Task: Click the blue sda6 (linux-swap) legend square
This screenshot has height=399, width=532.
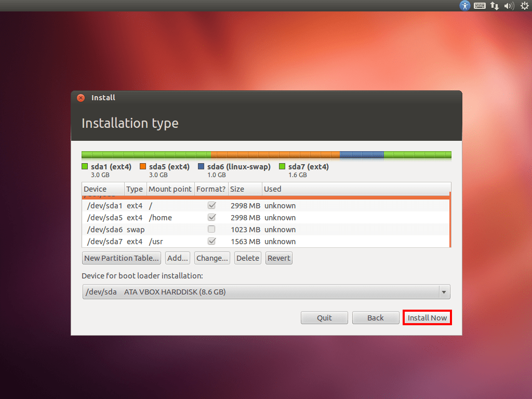Action: [201, 166]
